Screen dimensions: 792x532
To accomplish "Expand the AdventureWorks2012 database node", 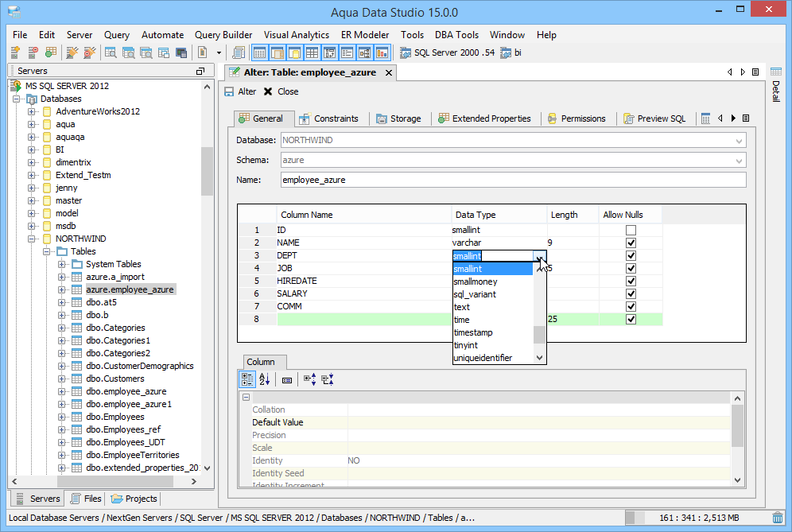I will point(31,111).
